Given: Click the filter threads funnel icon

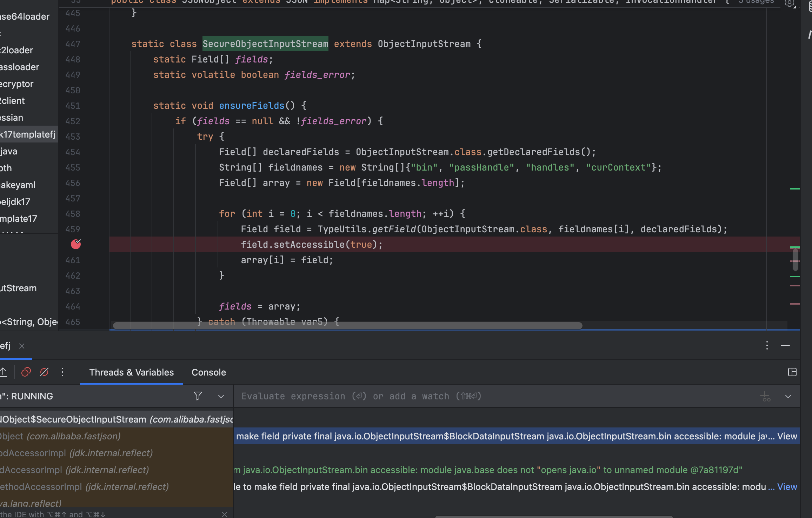Looking at the screenshot, I should pyautogui.click(x=198, y=396).
